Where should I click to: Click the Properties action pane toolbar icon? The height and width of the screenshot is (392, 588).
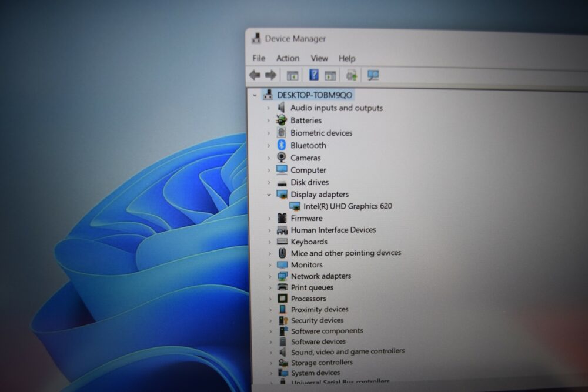[x=330, y=76]
